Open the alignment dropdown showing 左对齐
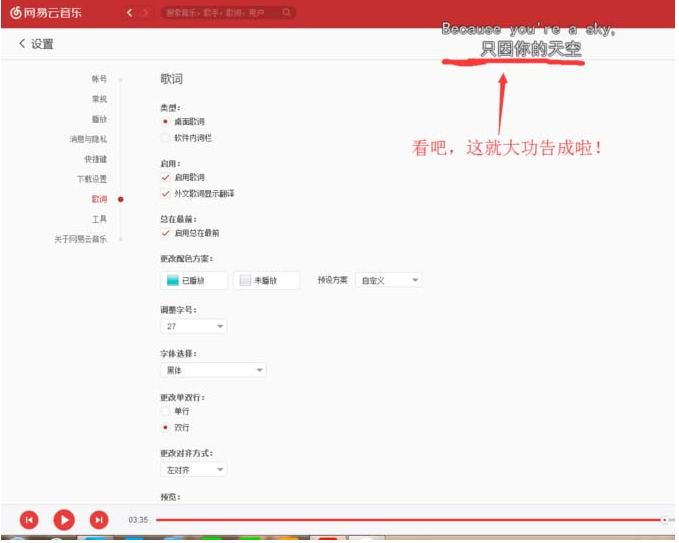This screenshot has height=543, width=679. click(194, 471)
